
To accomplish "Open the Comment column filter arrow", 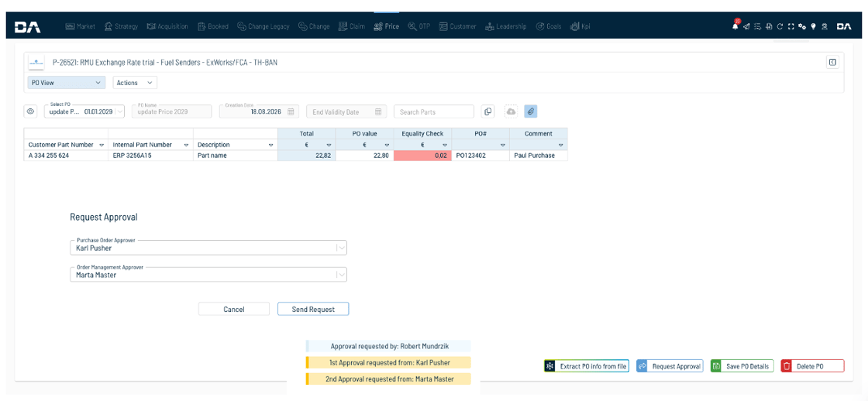I will click(561, 145).
